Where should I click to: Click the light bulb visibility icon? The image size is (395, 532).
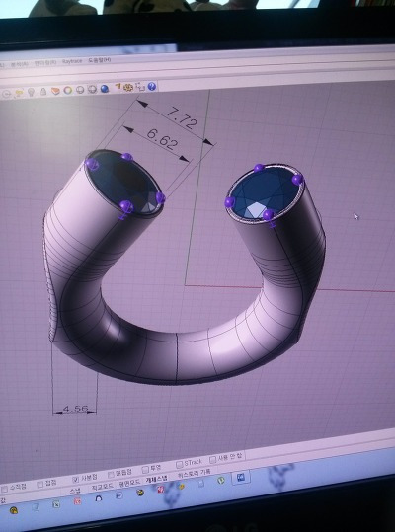click(31, 93)
